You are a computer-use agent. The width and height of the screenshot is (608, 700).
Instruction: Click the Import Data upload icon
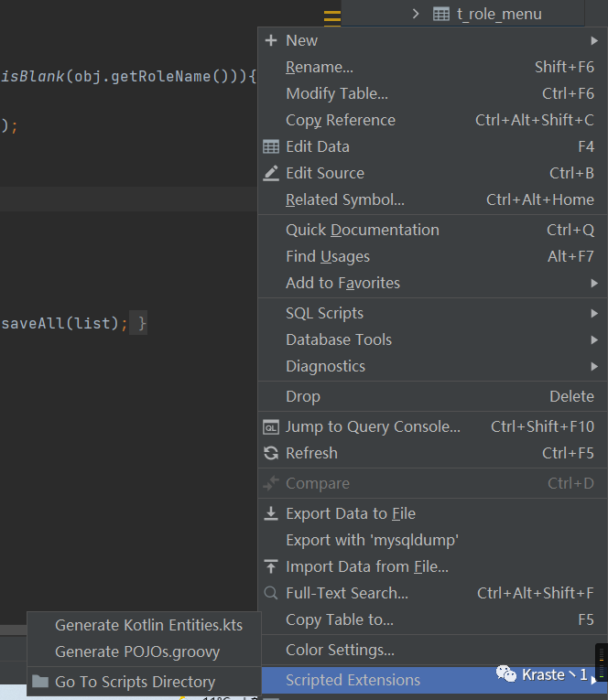(271, 566)
